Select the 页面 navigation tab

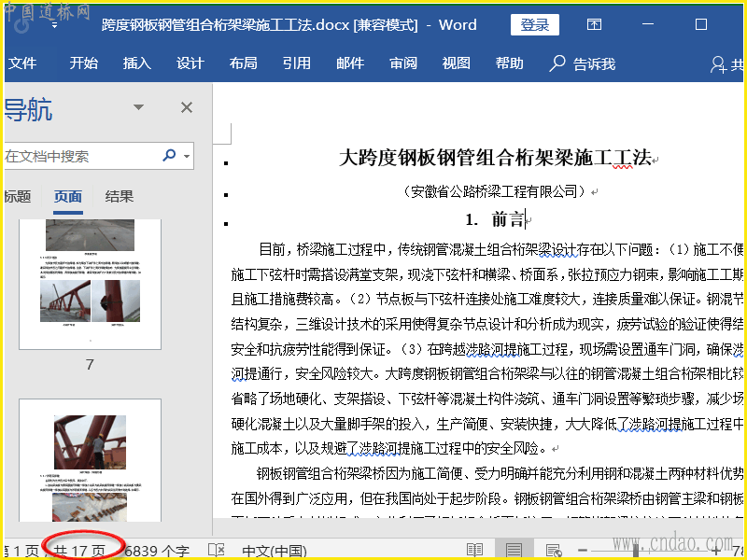click(x=67, y=196)
